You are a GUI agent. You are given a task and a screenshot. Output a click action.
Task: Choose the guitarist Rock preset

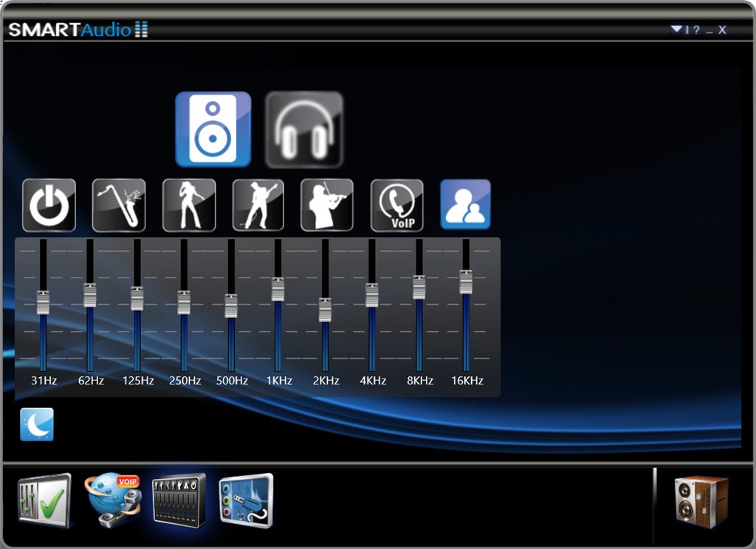pos(258,205)
